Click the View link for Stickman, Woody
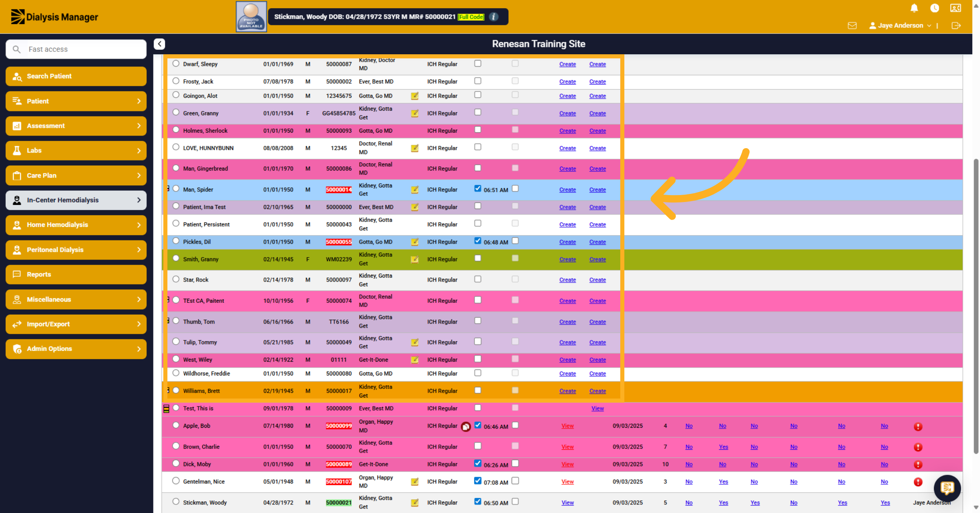Viewport: 980px width, 513px height. 567,503
